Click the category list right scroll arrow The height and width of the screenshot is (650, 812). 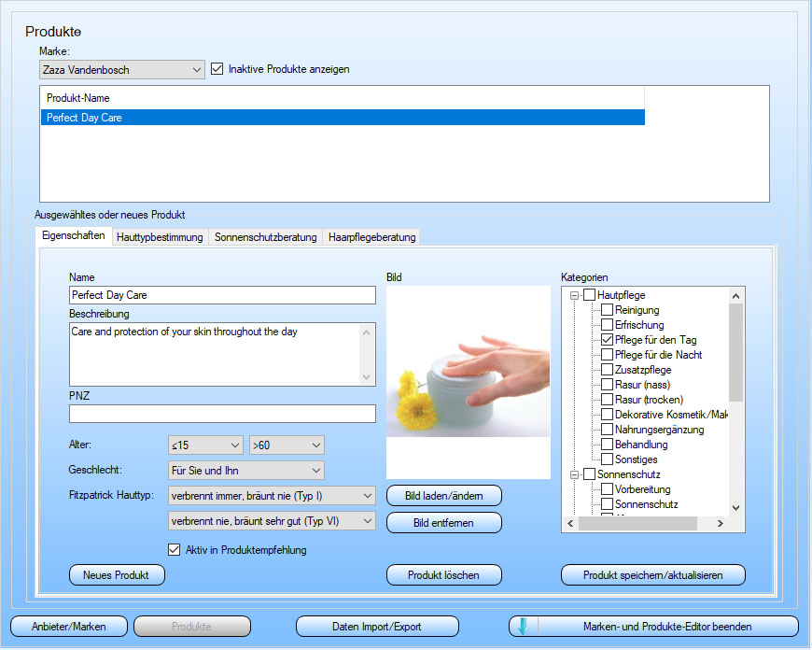(x=720, y=524)
